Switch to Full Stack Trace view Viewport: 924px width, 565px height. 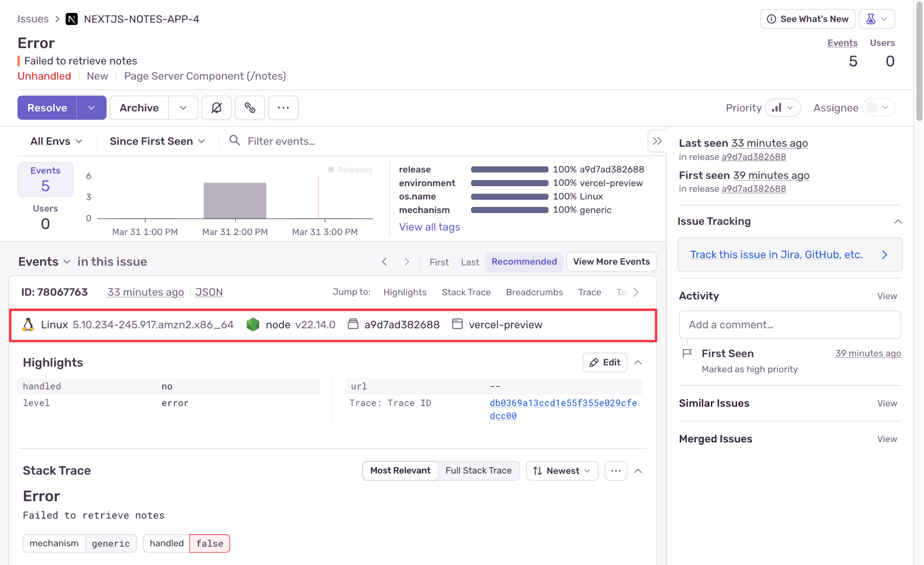point(478,471)
